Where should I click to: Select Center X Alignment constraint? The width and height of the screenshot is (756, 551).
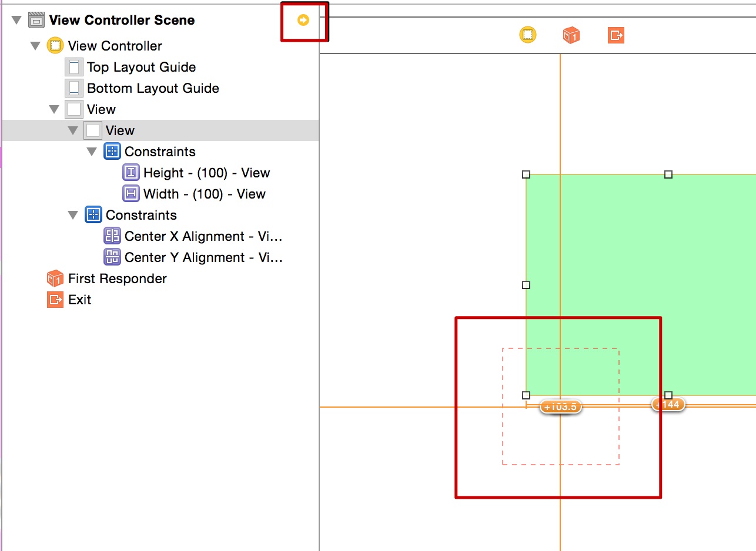point(203,236)
